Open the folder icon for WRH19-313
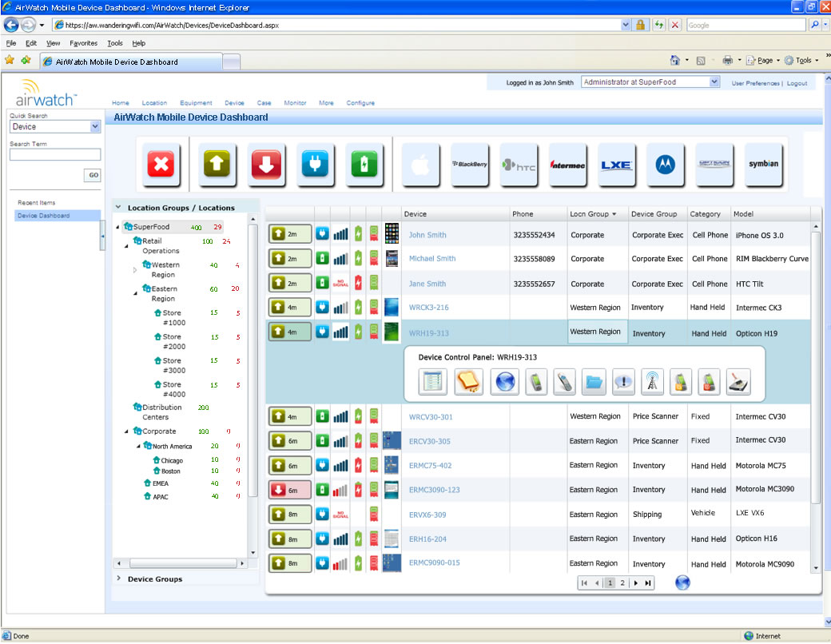Screen dimensions: 831x644 (593, 382)
